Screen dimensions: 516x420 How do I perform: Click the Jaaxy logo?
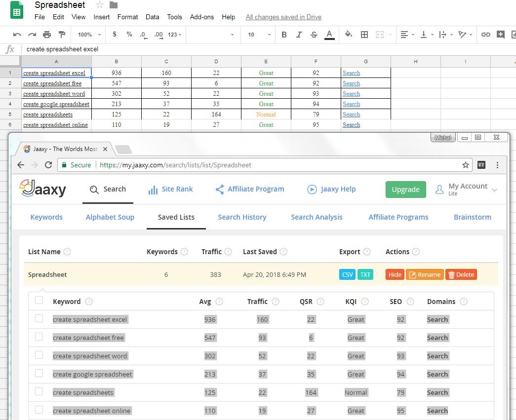(x=43, y=189)
